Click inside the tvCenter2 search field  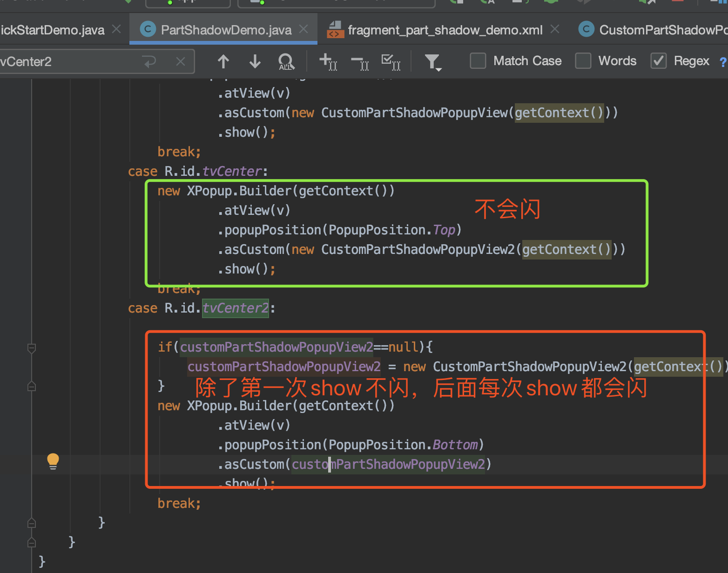[70, 61]
